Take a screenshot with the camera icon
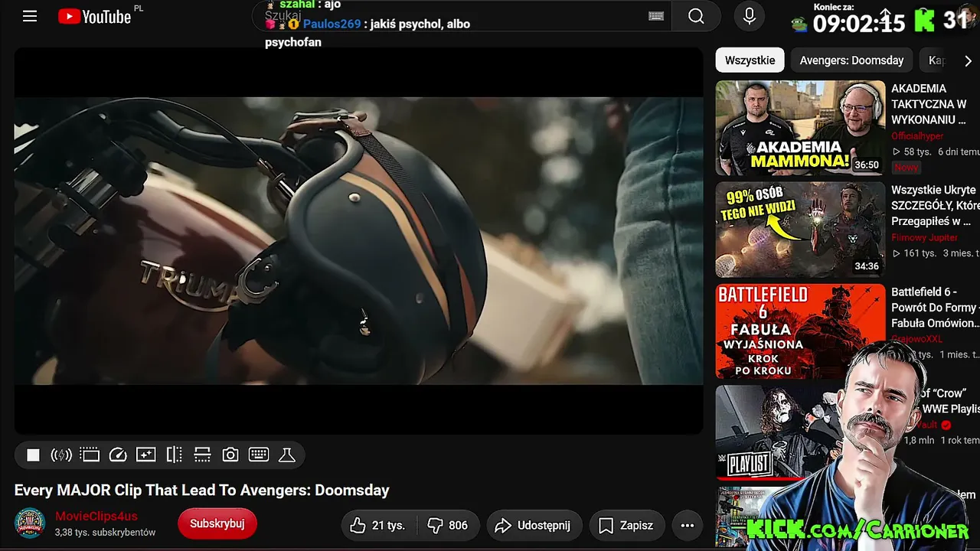The width and height of the screenshot is (980, 551). (230, 455)
